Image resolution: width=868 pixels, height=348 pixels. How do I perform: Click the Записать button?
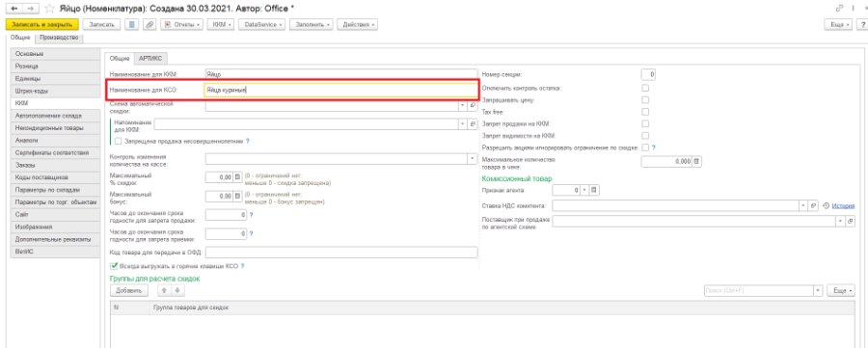coord(101,24)
